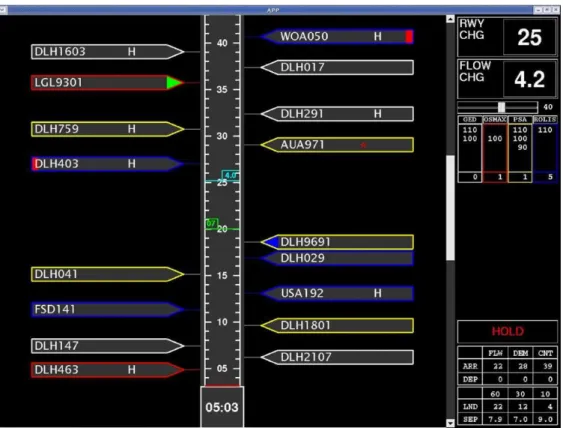The image size is (563, 428).
Task: Click the DEP row label
Action: (x=470, y=379)
